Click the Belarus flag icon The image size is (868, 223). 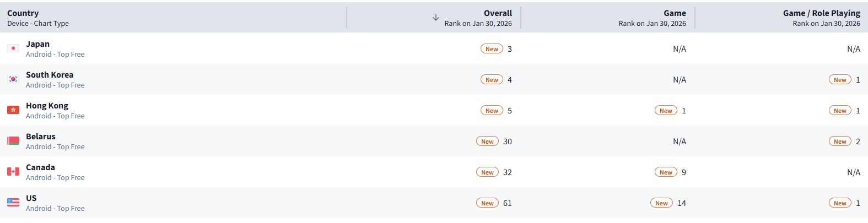coord(13,141)
